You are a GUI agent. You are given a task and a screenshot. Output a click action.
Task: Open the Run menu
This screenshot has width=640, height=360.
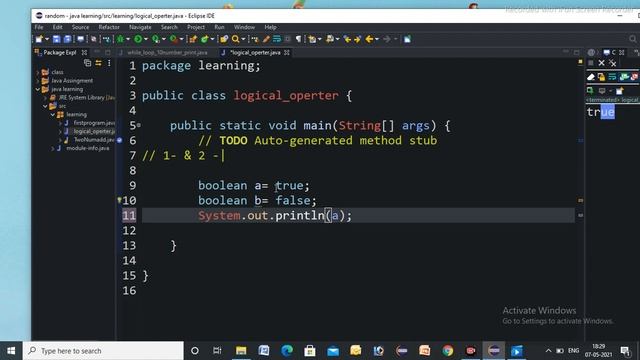coord(219,27)
